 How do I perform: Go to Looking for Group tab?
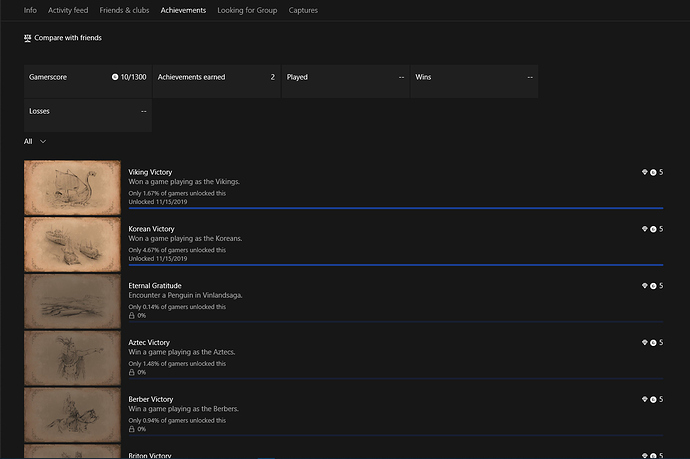(x=247, y=10)
